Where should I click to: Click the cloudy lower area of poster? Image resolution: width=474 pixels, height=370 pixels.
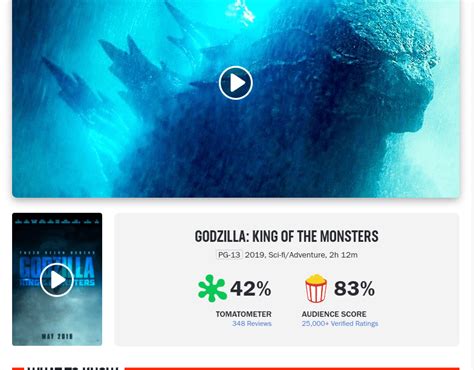coord(57,313)
